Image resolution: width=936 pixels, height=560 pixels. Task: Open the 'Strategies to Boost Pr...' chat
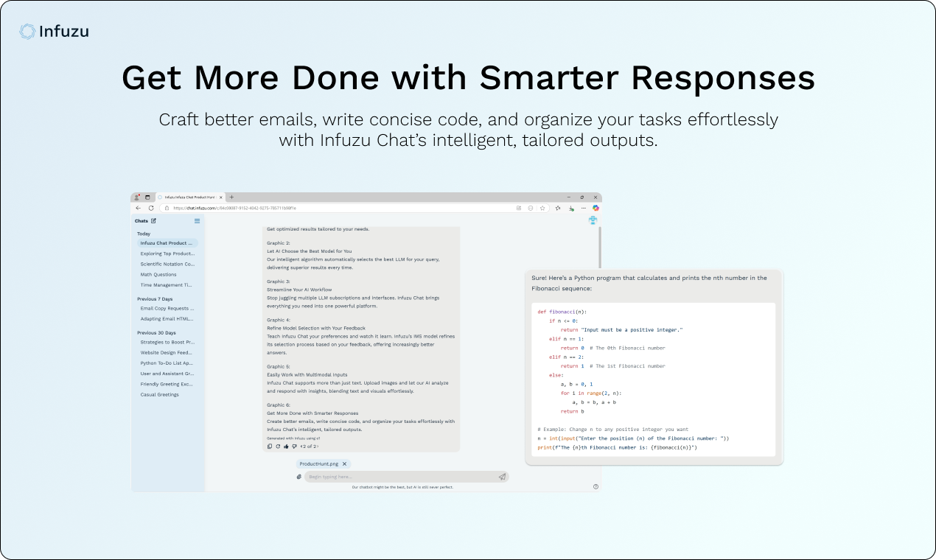tap(167, 342)
